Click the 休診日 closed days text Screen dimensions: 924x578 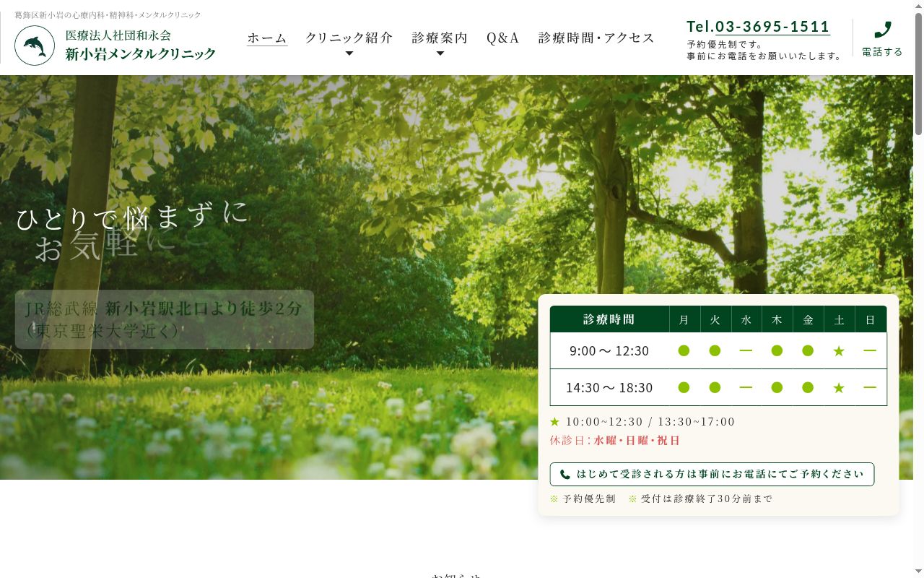pyautogui.click(x=615, y=440)
